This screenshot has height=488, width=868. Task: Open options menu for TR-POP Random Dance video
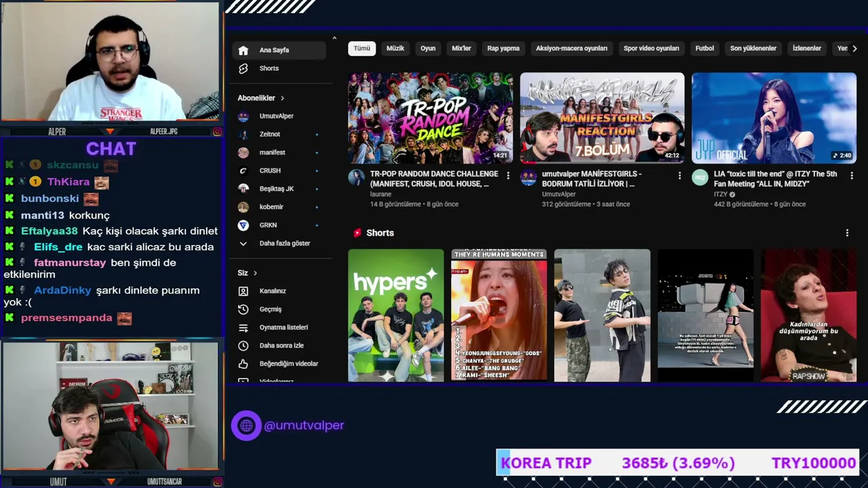(508, 175)
